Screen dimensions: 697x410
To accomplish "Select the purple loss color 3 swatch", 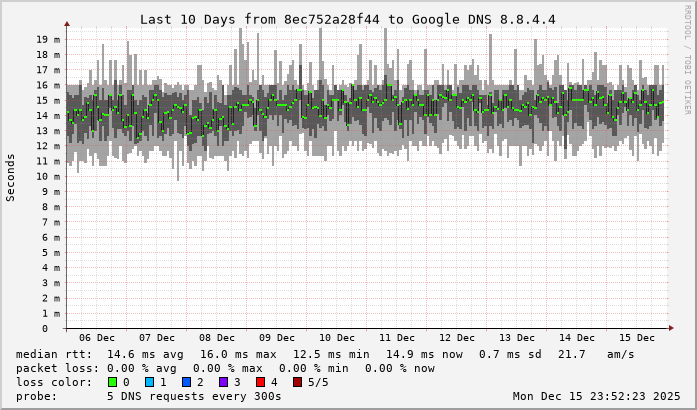I will pyautogui.click(x=223, y=382).
